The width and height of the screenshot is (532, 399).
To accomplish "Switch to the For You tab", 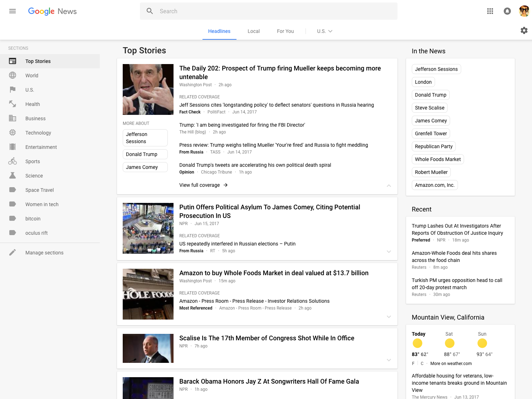I will pyautogui.click(x=285, y=31).
